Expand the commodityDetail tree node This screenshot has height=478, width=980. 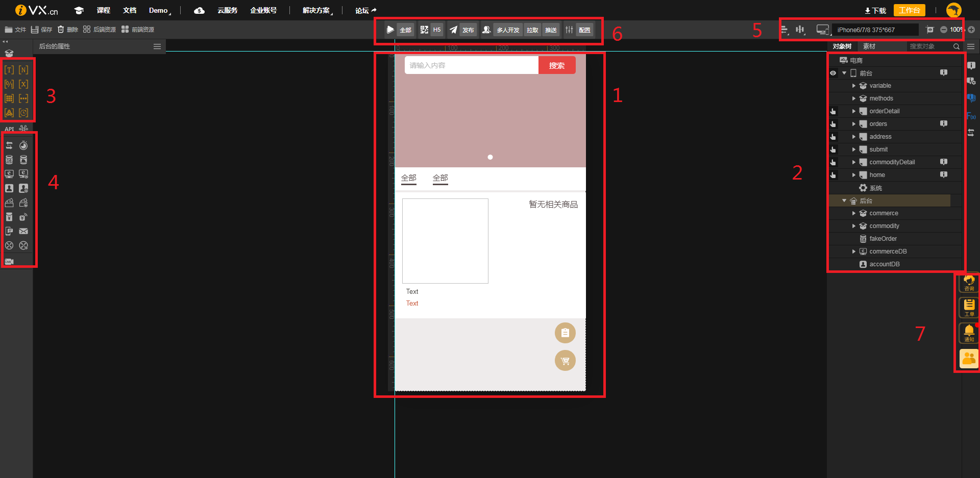pos(853,162)
